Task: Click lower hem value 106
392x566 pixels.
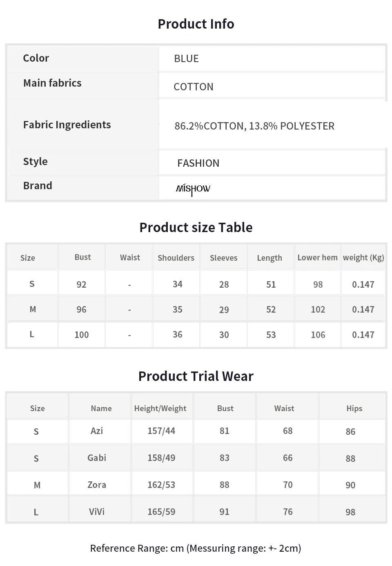Action: pyautogui.click(x=318, y=335)
